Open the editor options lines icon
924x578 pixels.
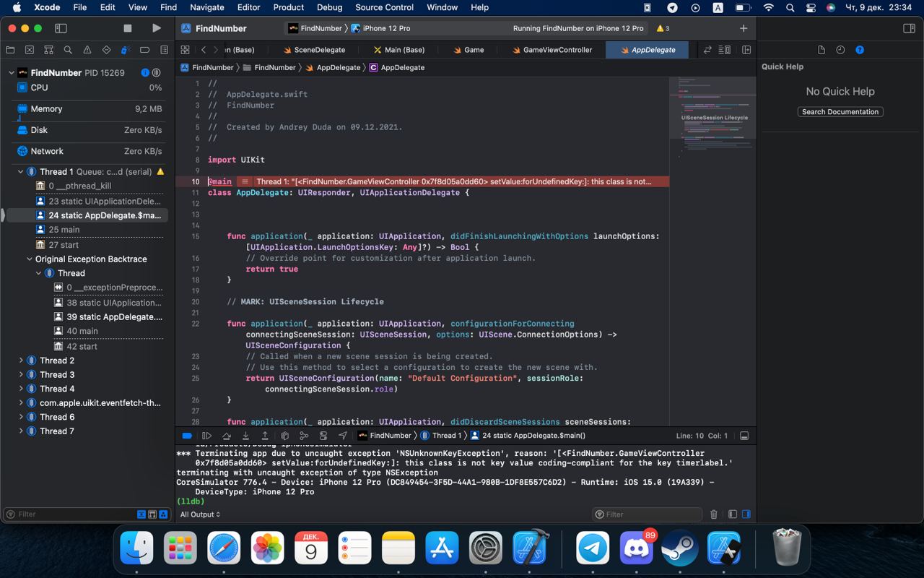(x=724, y=50)
